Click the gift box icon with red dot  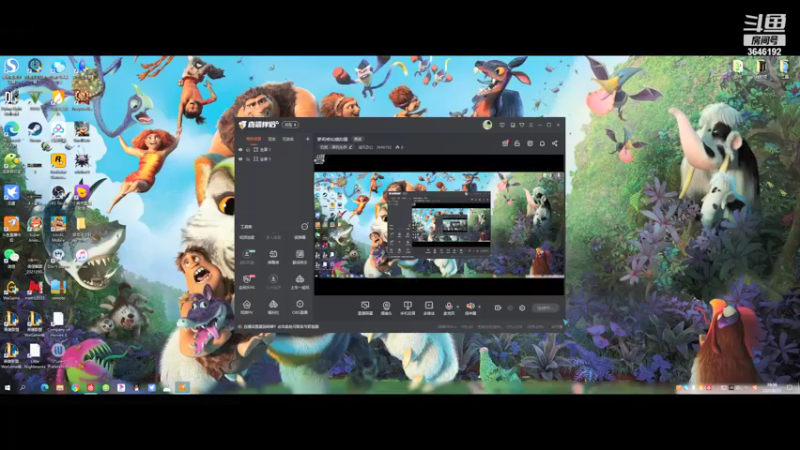point(505,143)
